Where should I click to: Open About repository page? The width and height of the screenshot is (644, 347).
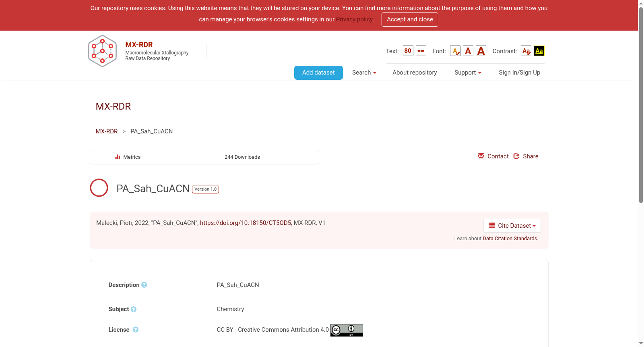(x=415, y=73)
